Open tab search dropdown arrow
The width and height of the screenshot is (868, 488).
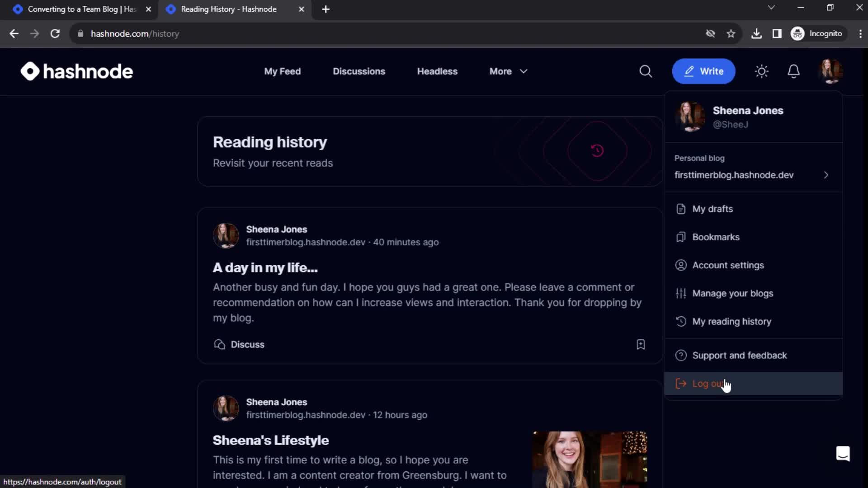771,8
